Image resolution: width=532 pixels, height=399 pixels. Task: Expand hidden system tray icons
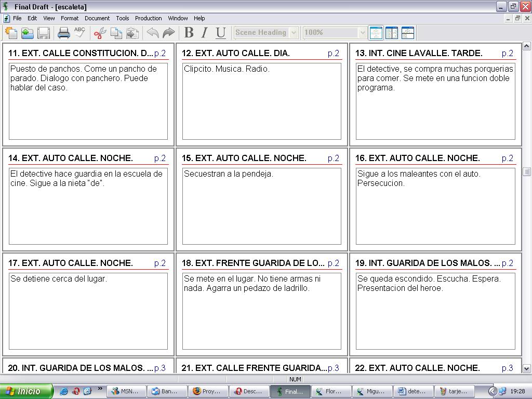tap(493, 391)
